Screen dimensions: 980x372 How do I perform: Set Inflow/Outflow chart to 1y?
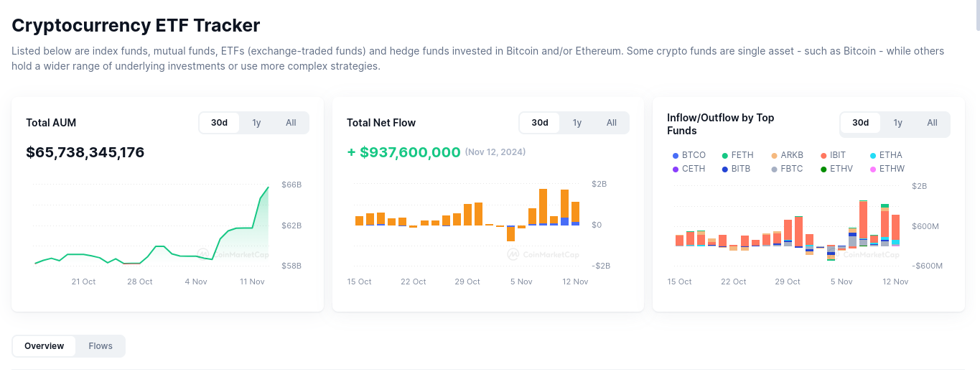897,123
